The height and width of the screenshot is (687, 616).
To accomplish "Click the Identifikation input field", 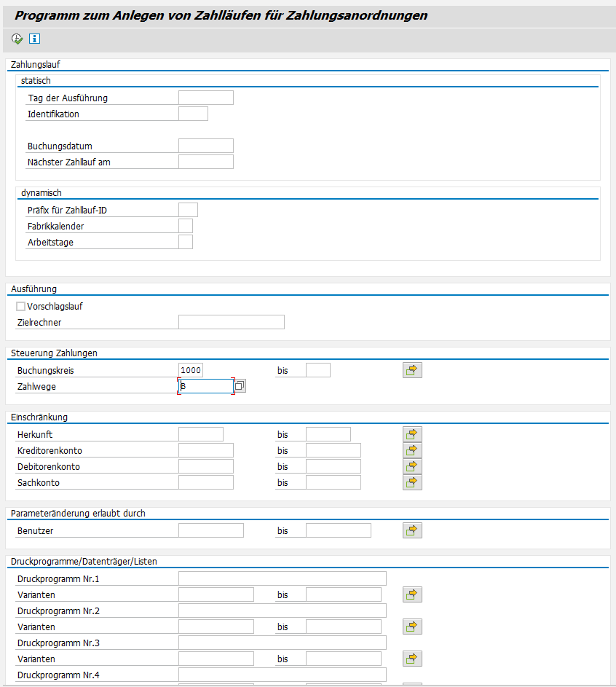I will pyautogui.click(x=193, y=114).
